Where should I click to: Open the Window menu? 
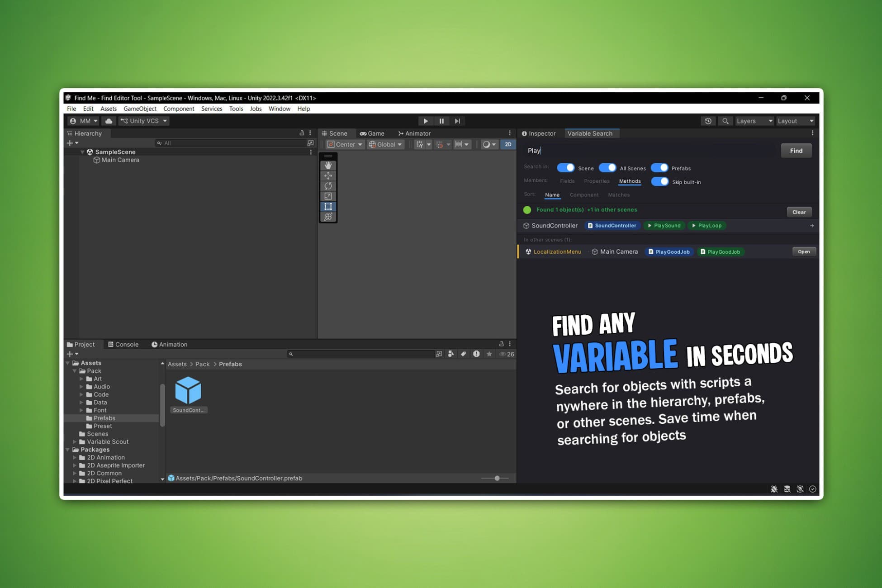point(279,109)
